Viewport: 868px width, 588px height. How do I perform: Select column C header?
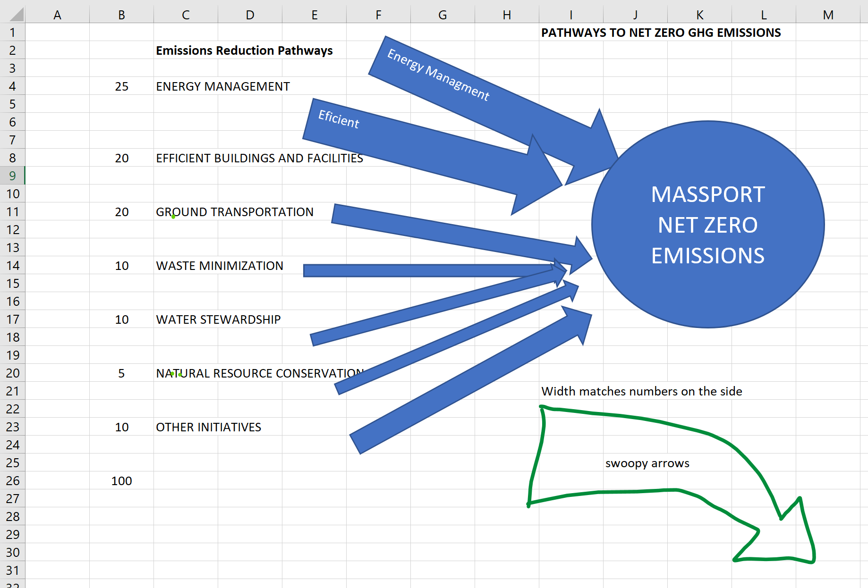(x=186, y=15)
